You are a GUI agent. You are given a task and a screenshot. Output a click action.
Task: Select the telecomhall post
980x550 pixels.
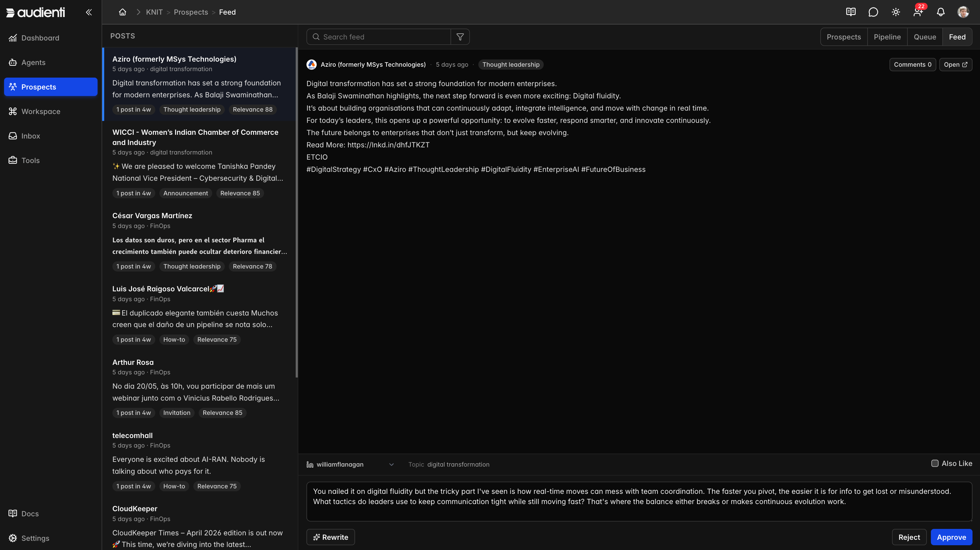pos(199,460)
